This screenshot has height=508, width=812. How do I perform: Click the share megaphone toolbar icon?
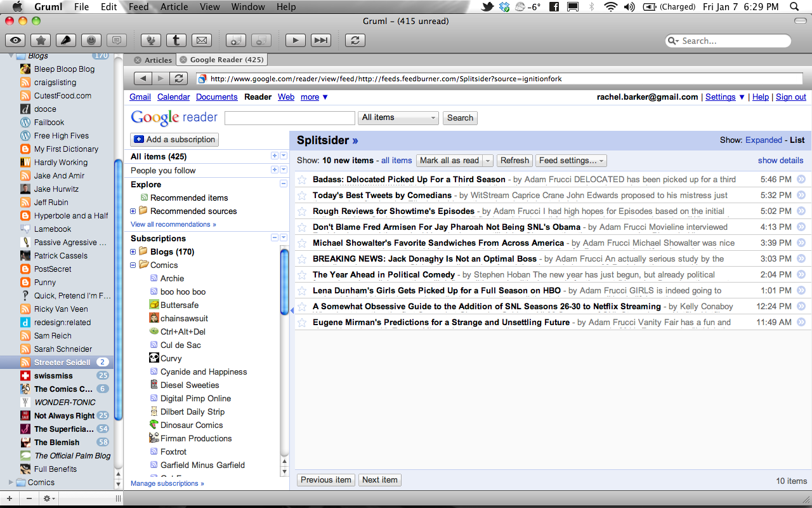click(x=66, y=40)
